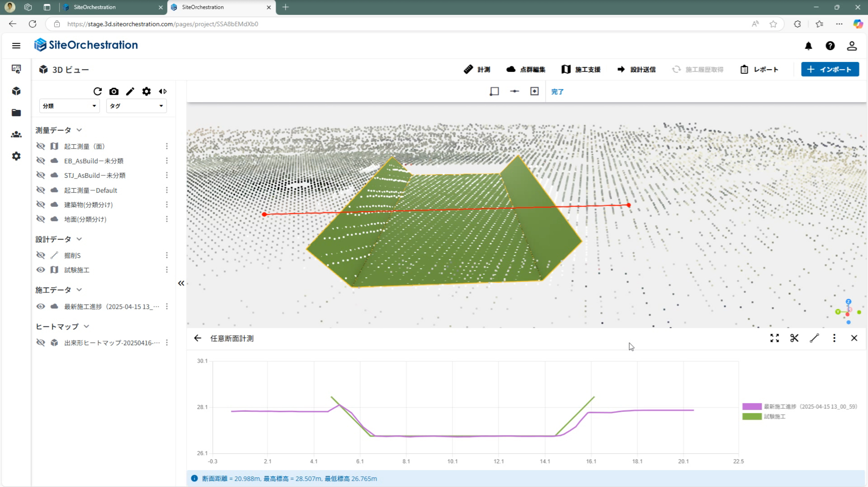The width and height of the screenshot is (868, 487).
Task: Click the pencil edit icon in panel toolbar
Action: [x=130, y=91]
